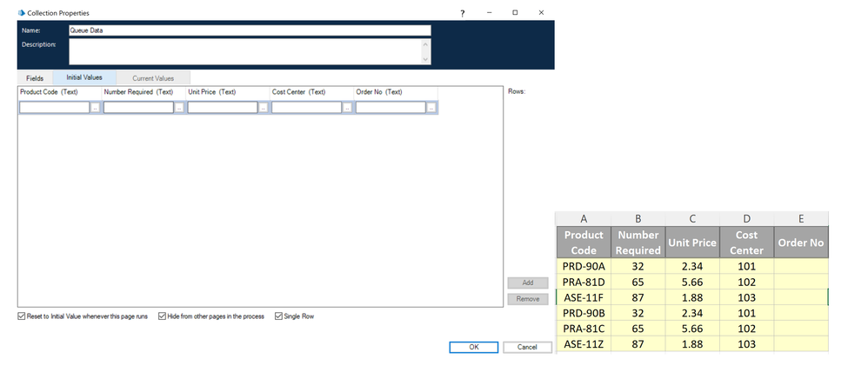Click the Add row button
Screen dimensions: 868x379
(x=528, y=283)
